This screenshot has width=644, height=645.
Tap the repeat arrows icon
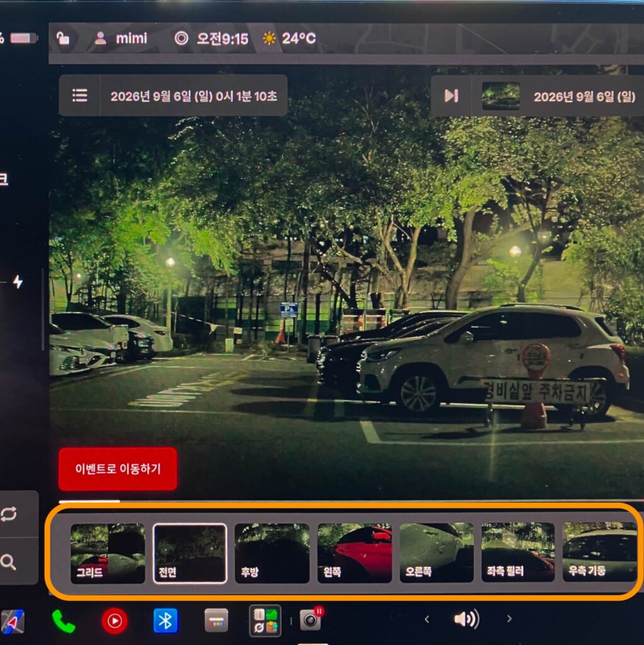(x=9, y=514)
